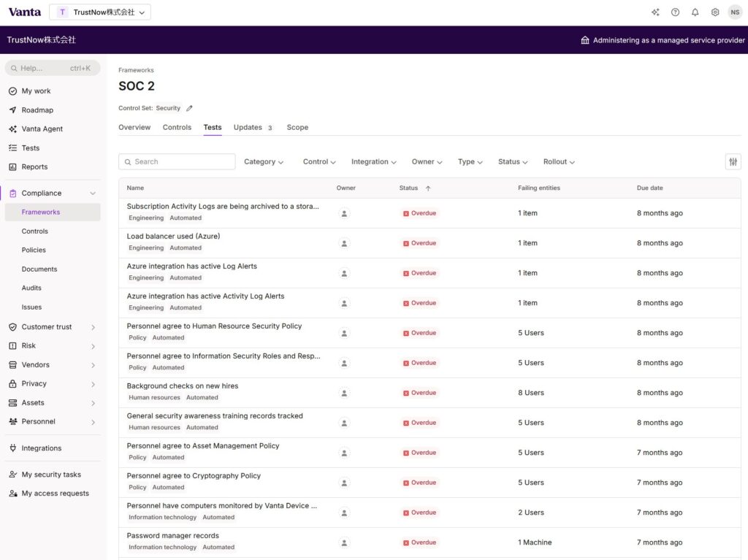This screenshot has width=748, height=560.
Task: Open Vanta Agent in sidebar
Action: click(42, 129)
